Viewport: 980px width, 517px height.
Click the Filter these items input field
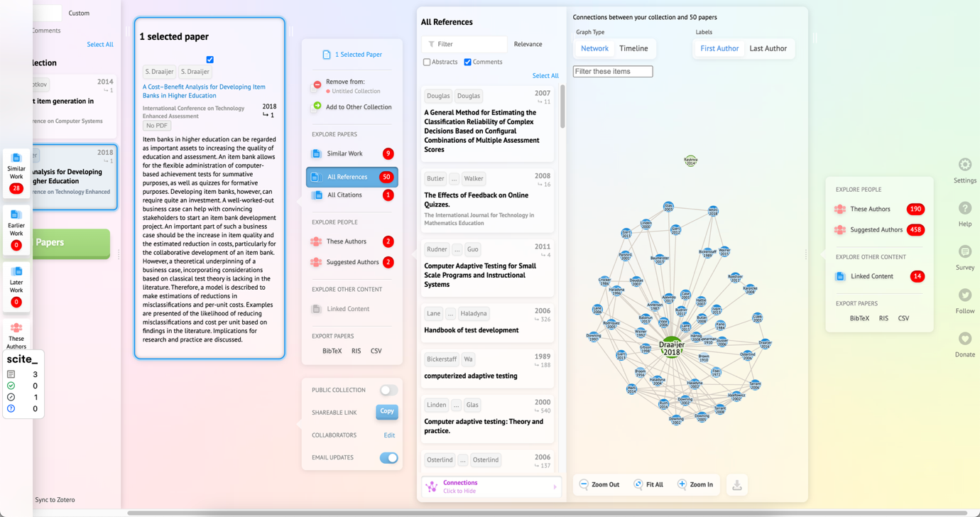click(x=612, y=71)
